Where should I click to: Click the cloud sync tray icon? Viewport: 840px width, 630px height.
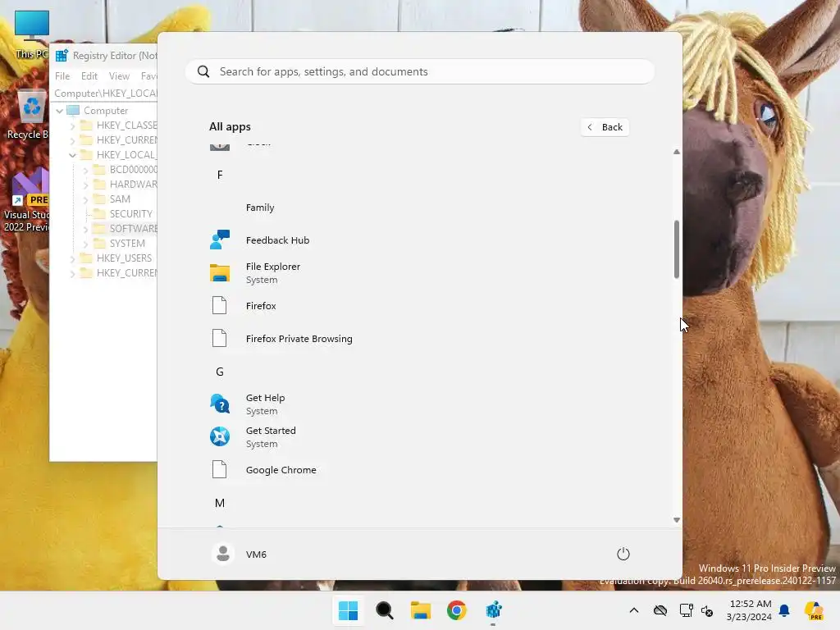pos(660,610)
